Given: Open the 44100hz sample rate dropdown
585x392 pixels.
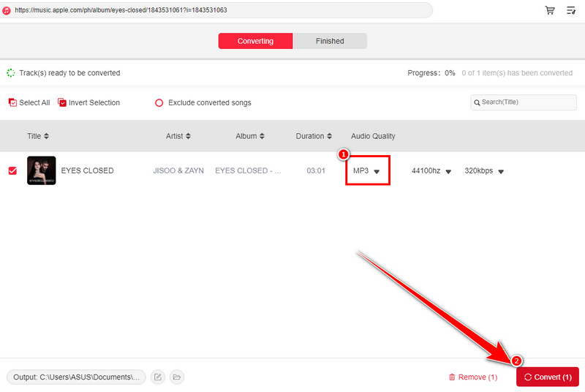Looking at the screenshot, I should click(431, 171).
